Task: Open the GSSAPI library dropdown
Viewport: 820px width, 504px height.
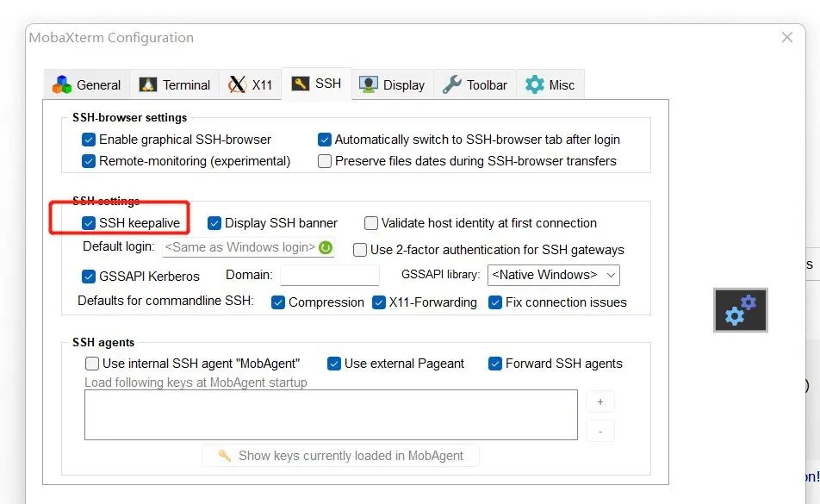Action: click(x=553, y=275)
